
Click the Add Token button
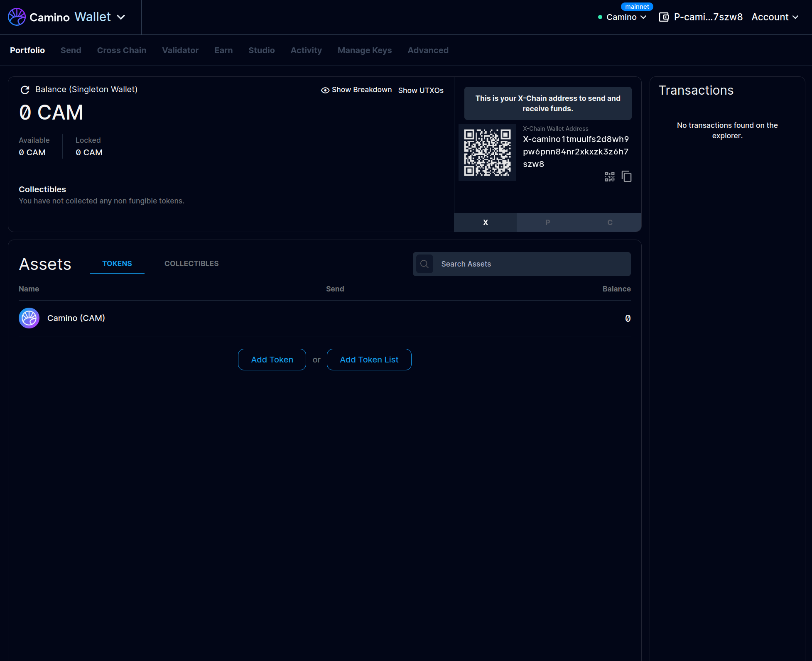coord(272,360)
